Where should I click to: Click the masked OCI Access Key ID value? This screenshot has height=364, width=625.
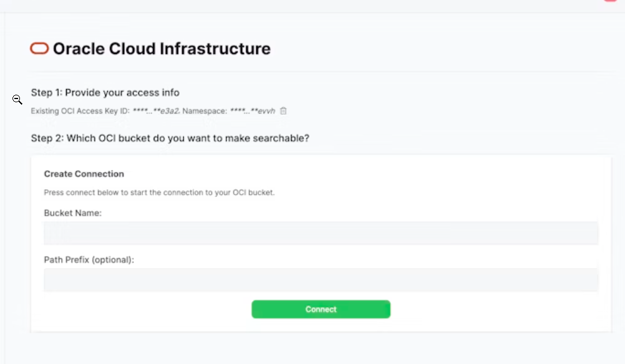click(156, 111)
